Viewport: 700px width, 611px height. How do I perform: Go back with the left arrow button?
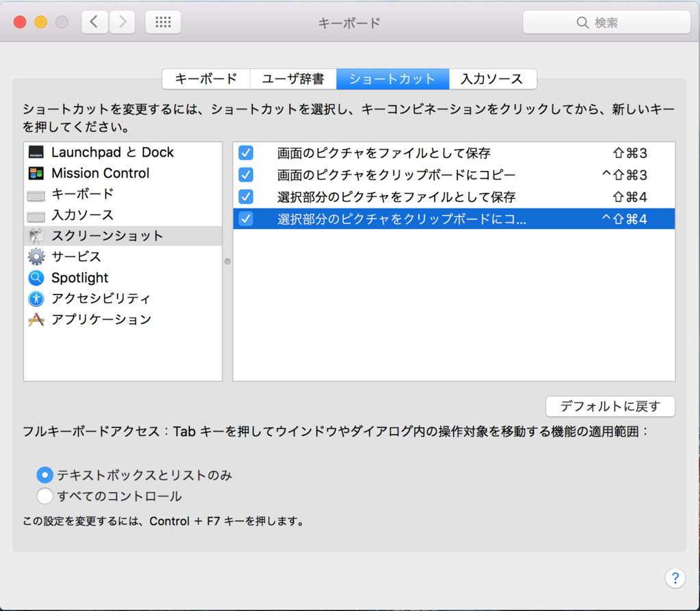pos(94,22)
